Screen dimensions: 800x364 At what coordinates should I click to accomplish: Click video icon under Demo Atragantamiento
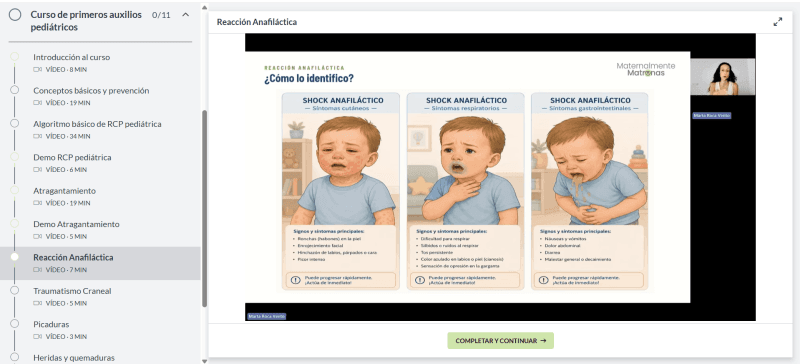coord(37,236)
